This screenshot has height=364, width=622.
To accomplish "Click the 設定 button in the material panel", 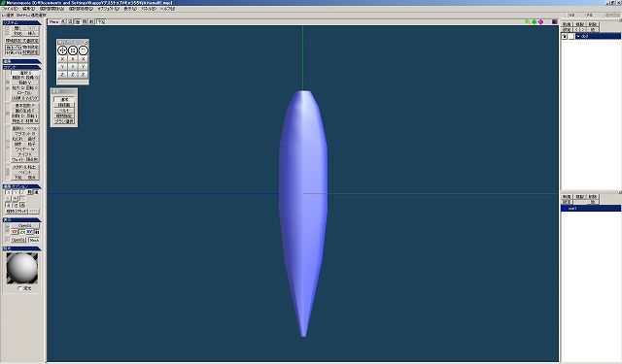I will click(567, 202).
